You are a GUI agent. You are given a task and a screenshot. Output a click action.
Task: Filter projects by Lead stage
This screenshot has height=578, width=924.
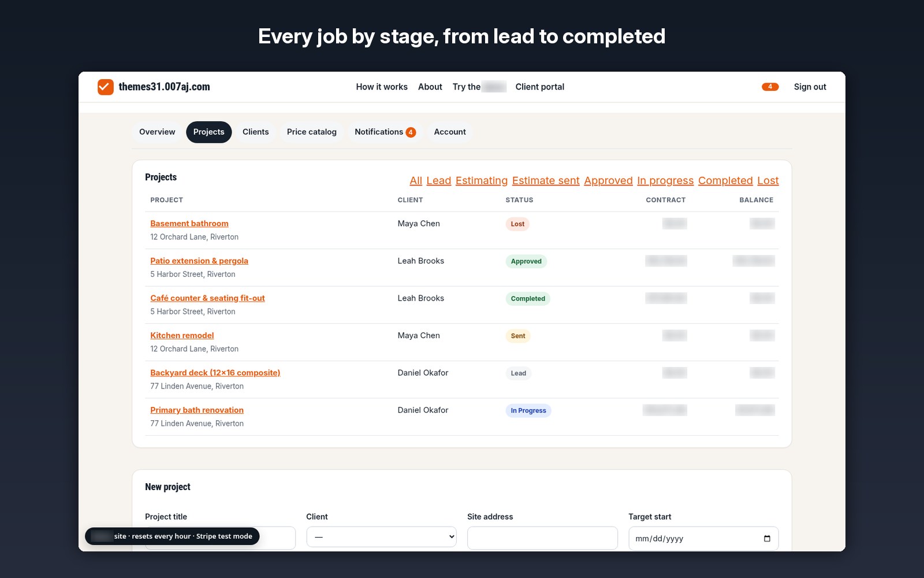pos(439,180)
